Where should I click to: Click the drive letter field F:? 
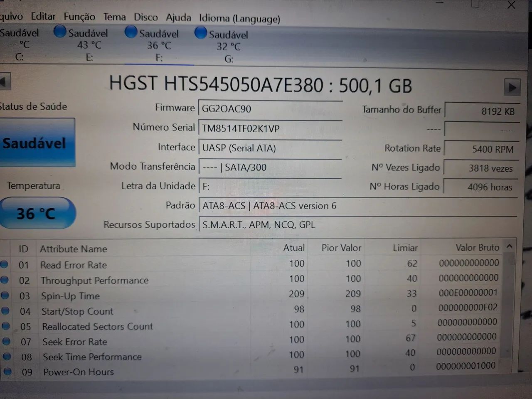click(x=270, y=186)
